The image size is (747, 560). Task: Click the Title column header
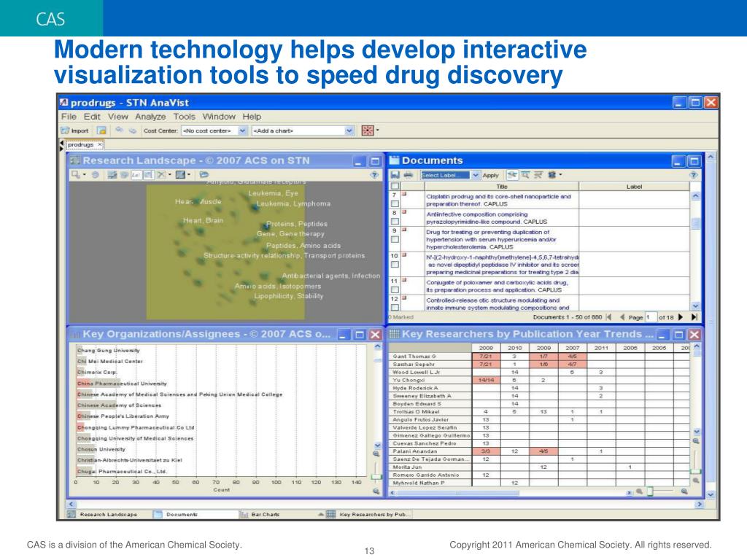tap(501, 187)
